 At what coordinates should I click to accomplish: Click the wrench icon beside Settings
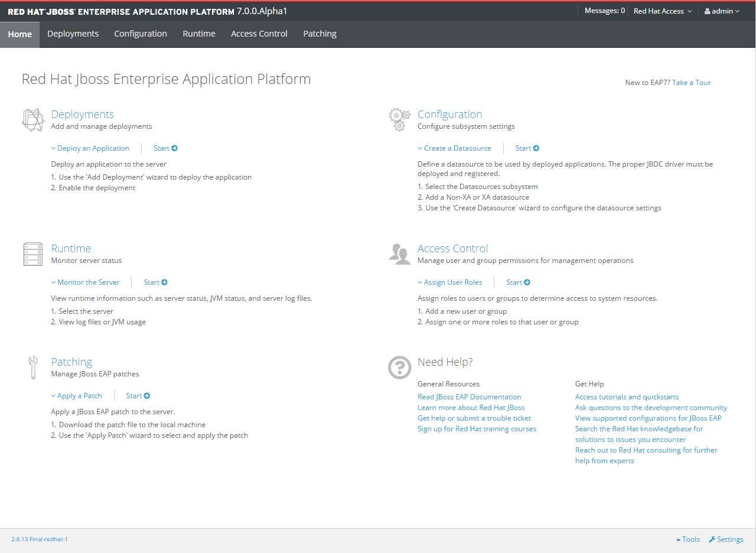712,539
